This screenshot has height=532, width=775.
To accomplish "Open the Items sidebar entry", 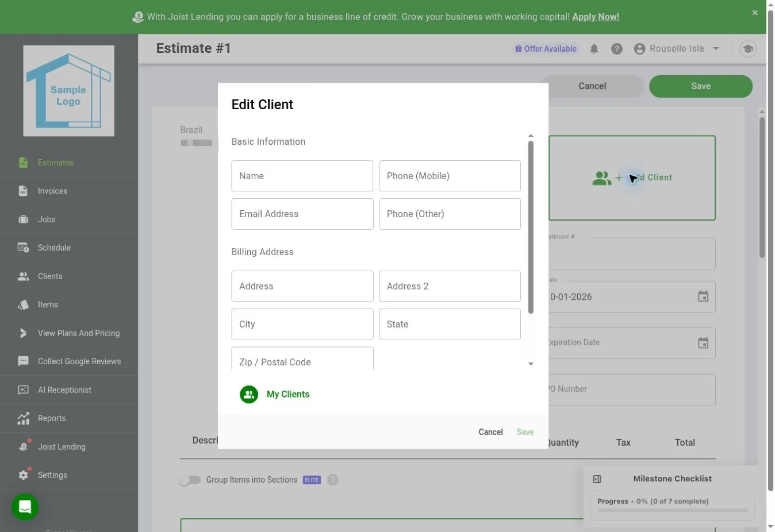I will pos(69,304).
